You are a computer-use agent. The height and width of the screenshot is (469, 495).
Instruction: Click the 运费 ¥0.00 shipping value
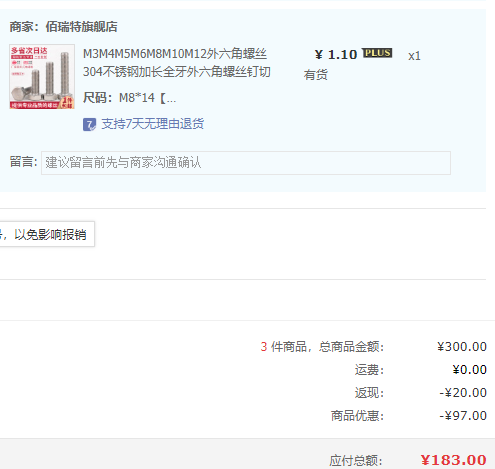pyautogui.click(x=469, y=370)
